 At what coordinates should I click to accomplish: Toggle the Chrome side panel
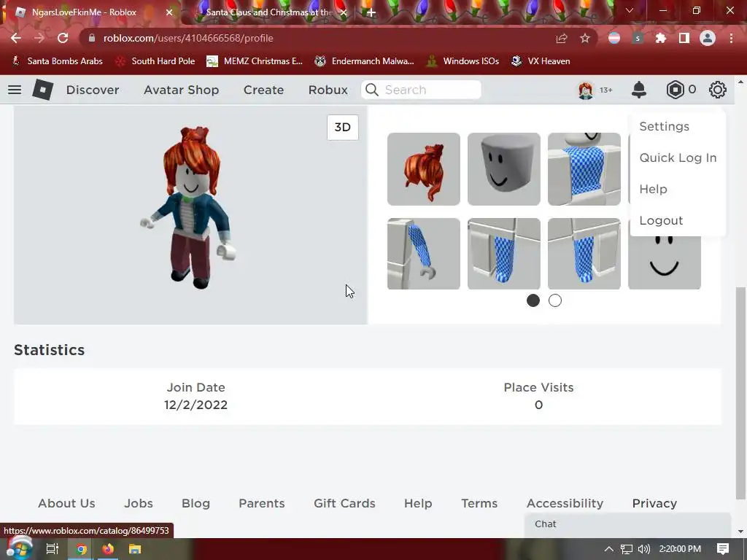(x=684, y=38)
